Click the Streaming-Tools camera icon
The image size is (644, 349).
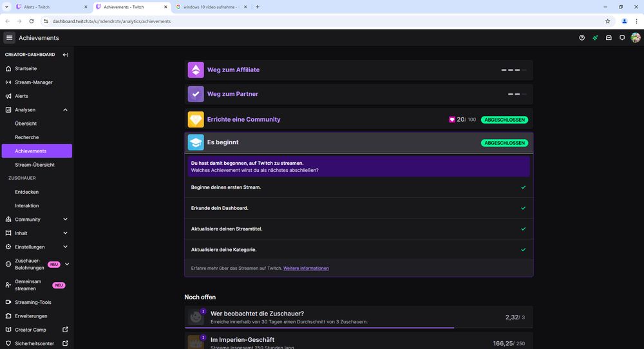(8, 302)
